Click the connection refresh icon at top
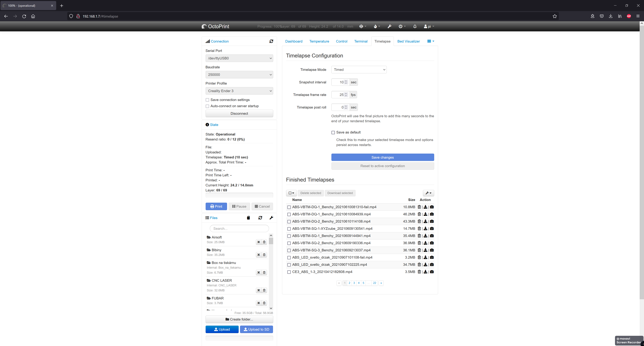This screenshot has width=644, height=346. pyautogui.click(x=271, y=41)
